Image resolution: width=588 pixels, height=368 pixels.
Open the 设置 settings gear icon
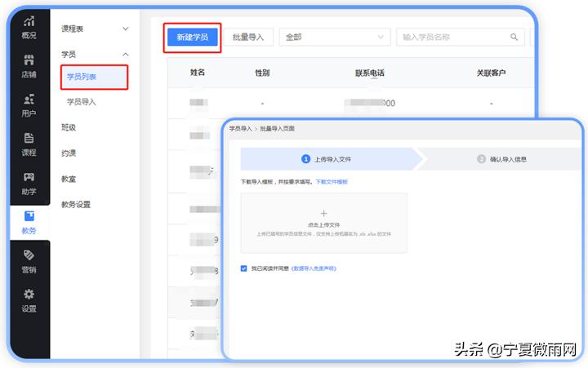point(29,295)
